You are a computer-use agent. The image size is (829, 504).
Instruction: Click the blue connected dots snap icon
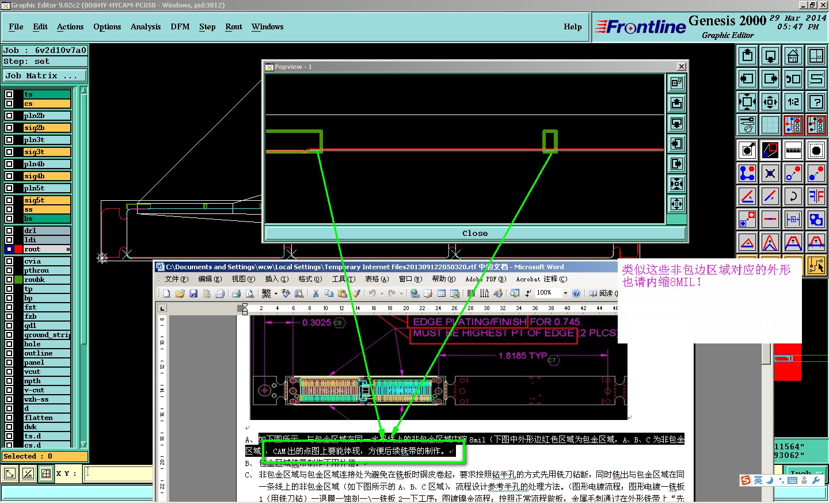[747, 173]
